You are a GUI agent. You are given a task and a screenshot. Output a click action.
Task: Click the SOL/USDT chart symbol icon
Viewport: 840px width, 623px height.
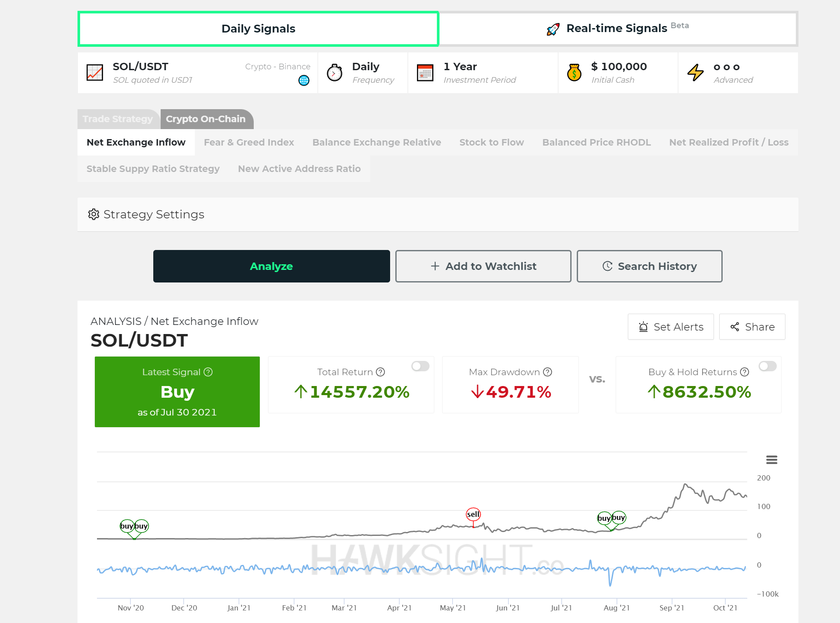click(95, 73)
